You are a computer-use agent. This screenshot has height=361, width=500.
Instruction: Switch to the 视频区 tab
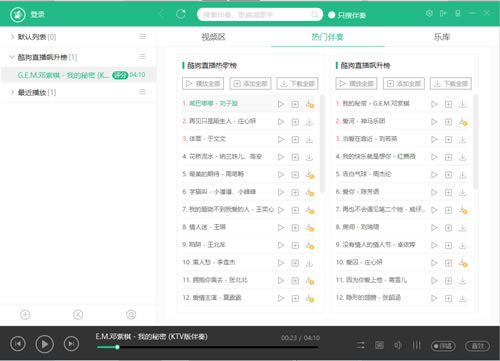coord(213,37)
